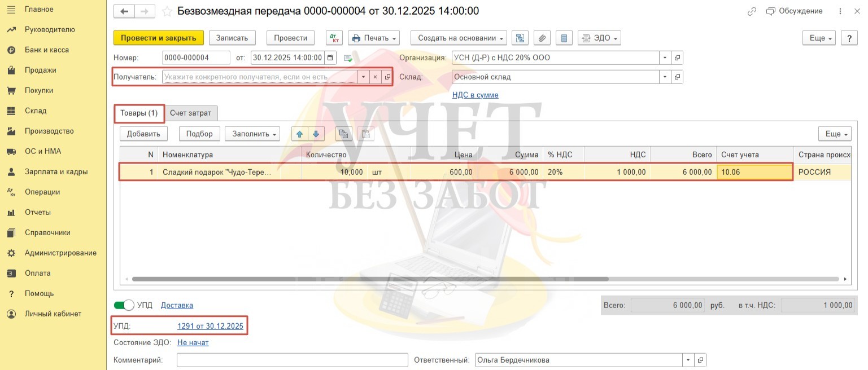This screenshot has width=868, height=370.
Task: Open Оплата section in sidebar
Action: pos(38,273)
